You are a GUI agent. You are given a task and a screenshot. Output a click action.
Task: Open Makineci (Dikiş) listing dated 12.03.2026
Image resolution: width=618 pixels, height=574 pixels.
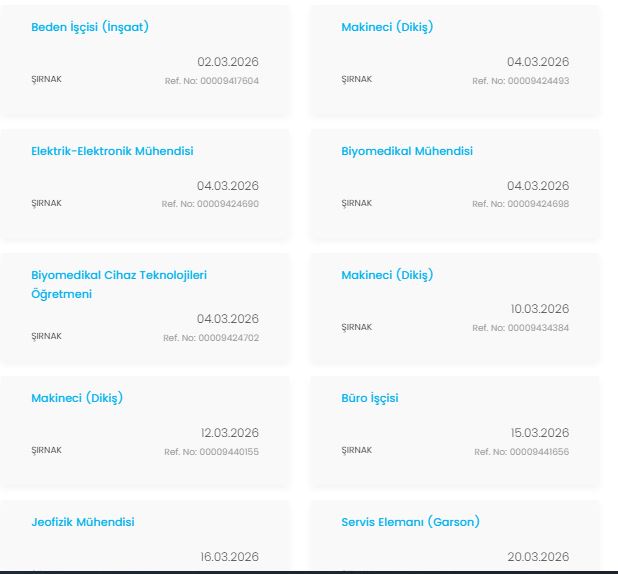[77, 398]
